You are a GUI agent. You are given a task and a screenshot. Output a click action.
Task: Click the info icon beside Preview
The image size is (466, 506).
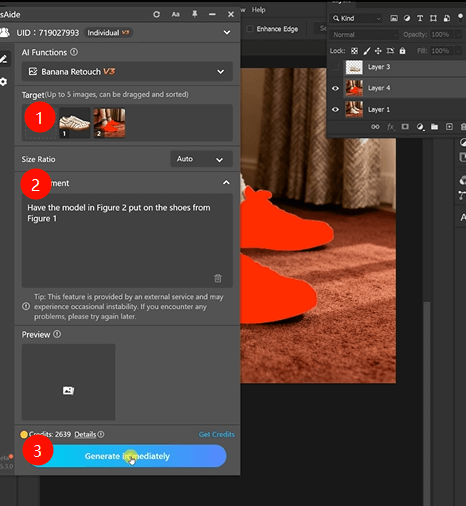[57, 334]
